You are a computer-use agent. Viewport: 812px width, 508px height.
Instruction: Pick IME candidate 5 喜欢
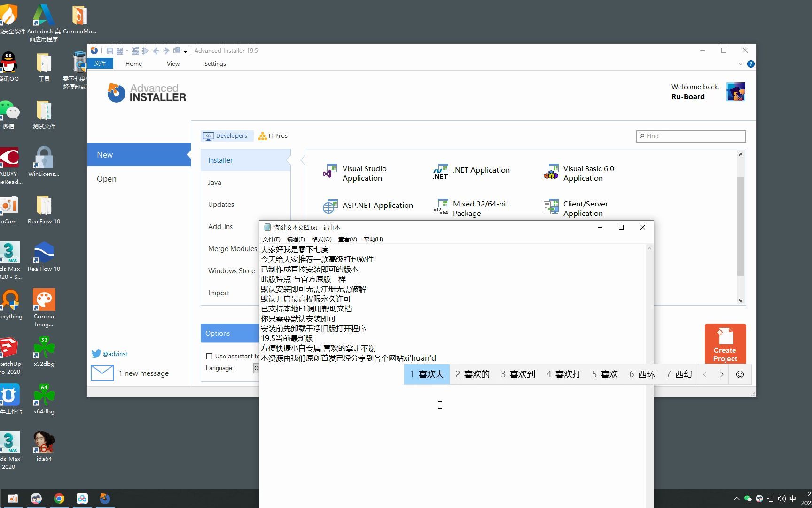click(605, 374)
